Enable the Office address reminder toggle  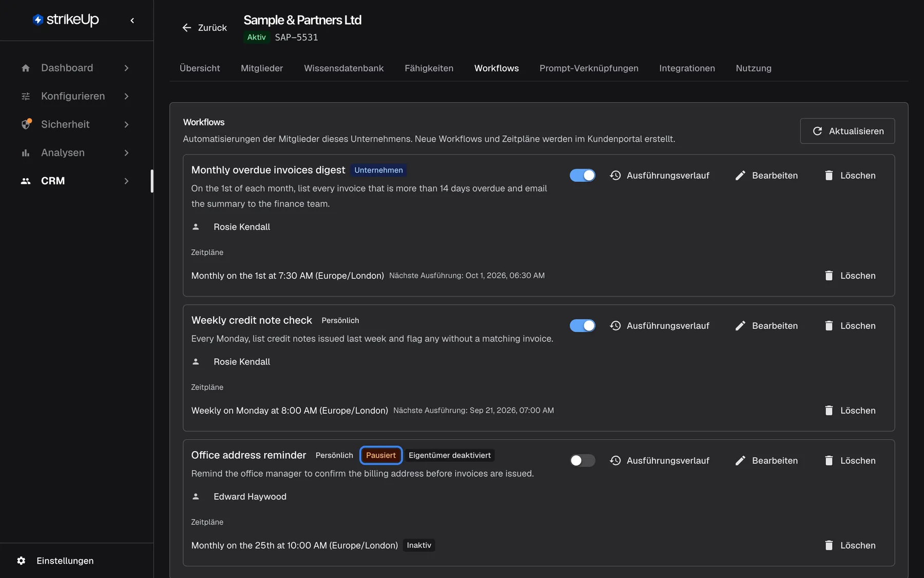(583, 460)
